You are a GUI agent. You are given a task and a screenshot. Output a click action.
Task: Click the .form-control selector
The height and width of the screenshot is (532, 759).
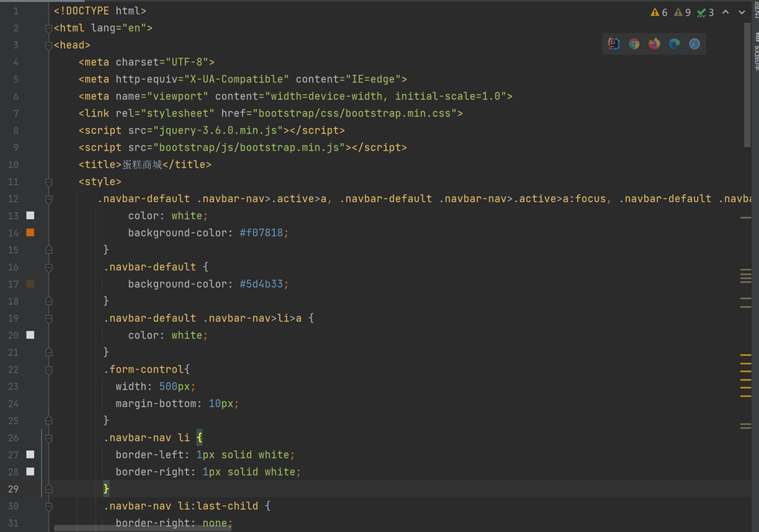(145, 370)
